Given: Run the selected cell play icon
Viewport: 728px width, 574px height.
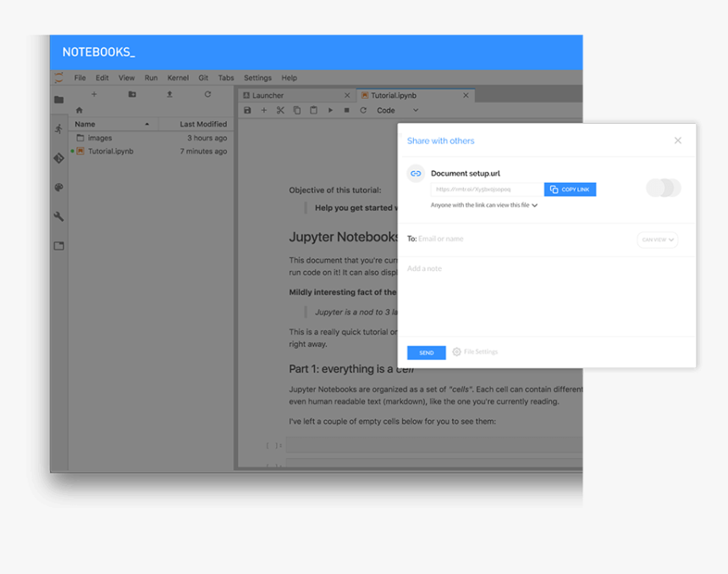Looking at the screenshot, I should pyautogui.click(x=330, y=110).
